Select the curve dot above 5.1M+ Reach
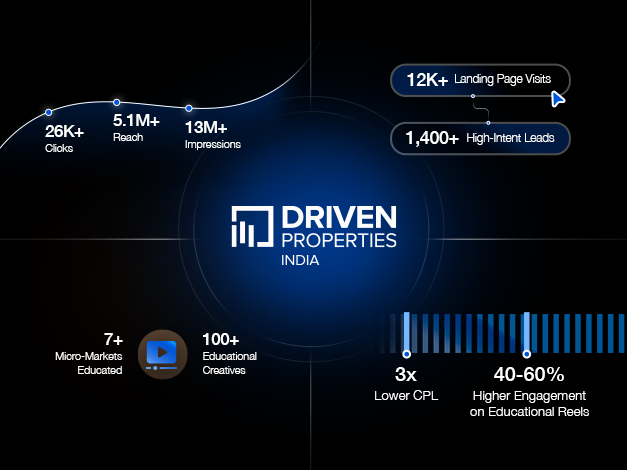627x470 pixels. 117,102
